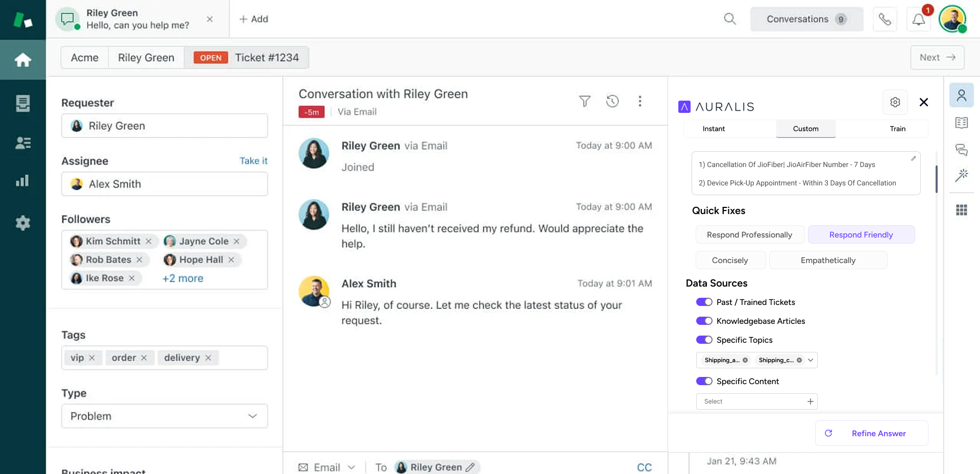Viewport: 980px width, 474px height.
Task: Disable Knowledgebase Articles toggle
Action: point(704,321)
